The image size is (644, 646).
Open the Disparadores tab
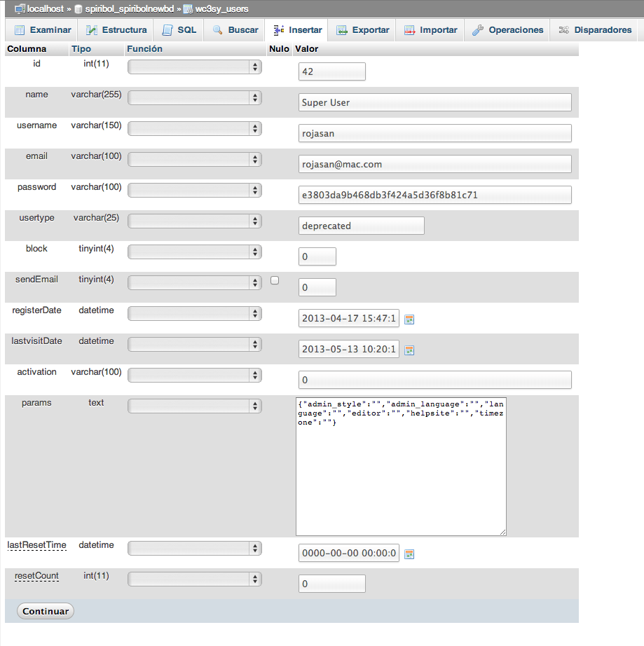tap(595, 30)
